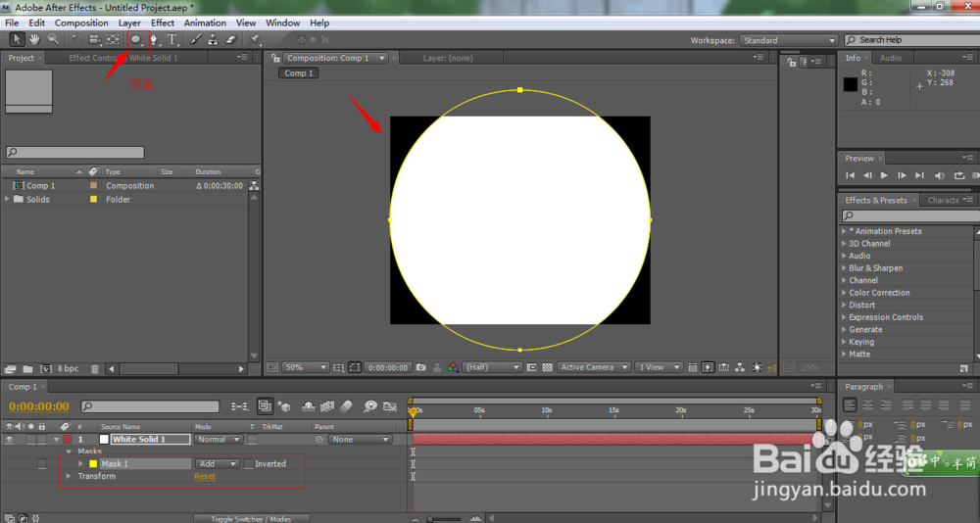The width and height of the screenshot is (980, 523).
Task: Click the show channel RGB icon
Action: (x=453, y=367)
